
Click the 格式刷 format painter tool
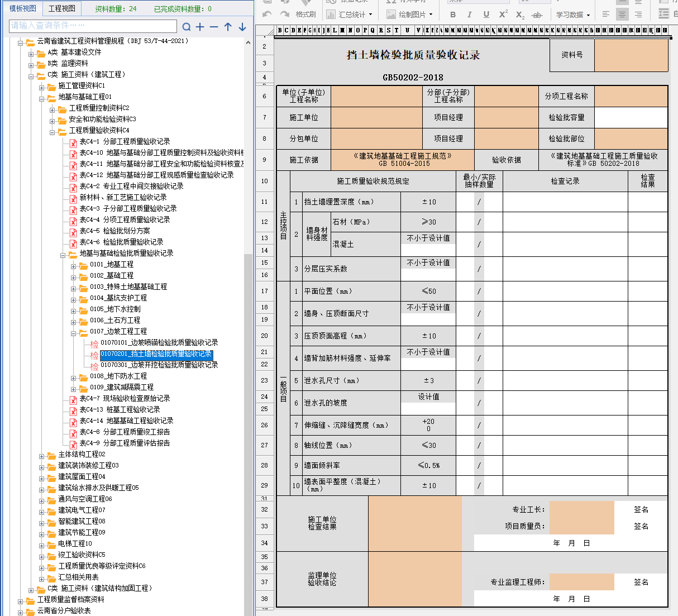click(305, 14)
